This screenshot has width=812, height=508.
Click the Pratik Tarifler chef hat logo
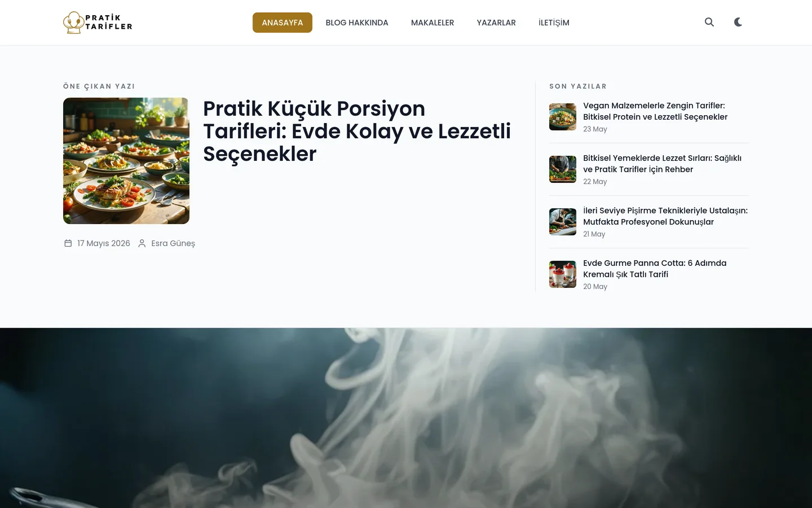[98, 23]
